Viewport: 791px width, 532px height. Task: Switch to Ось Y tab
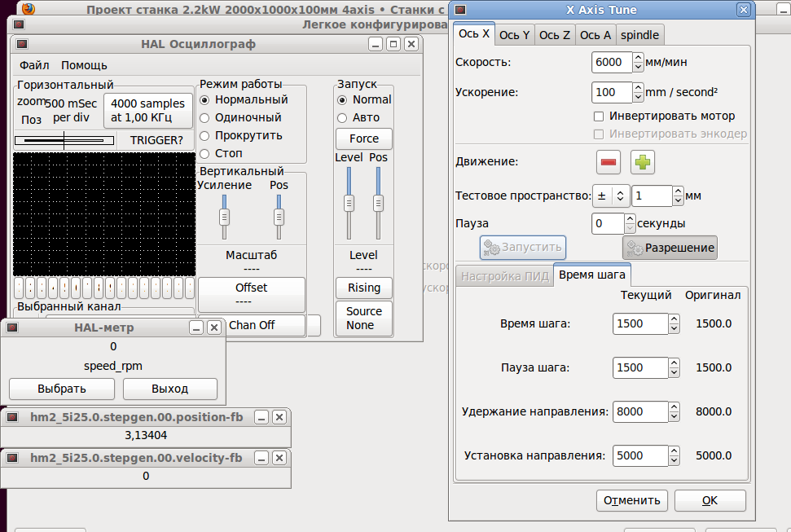click(514, 35)
